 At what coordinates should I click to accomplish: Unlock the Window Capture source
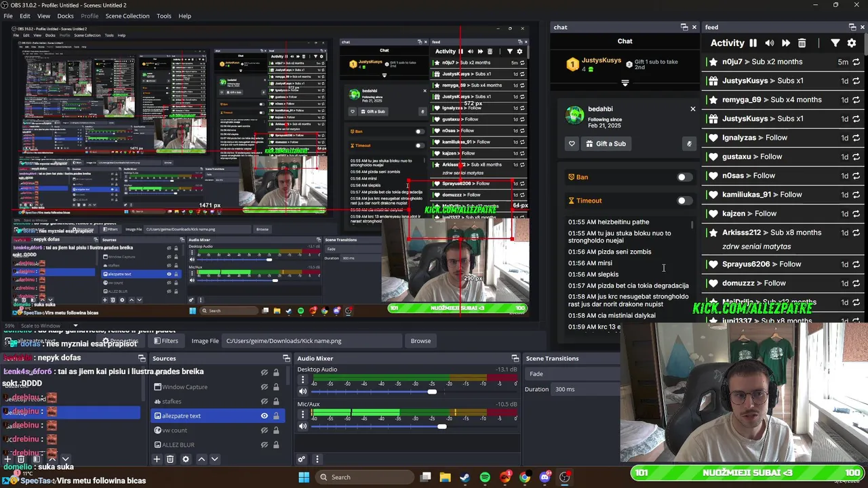[276, 387]
